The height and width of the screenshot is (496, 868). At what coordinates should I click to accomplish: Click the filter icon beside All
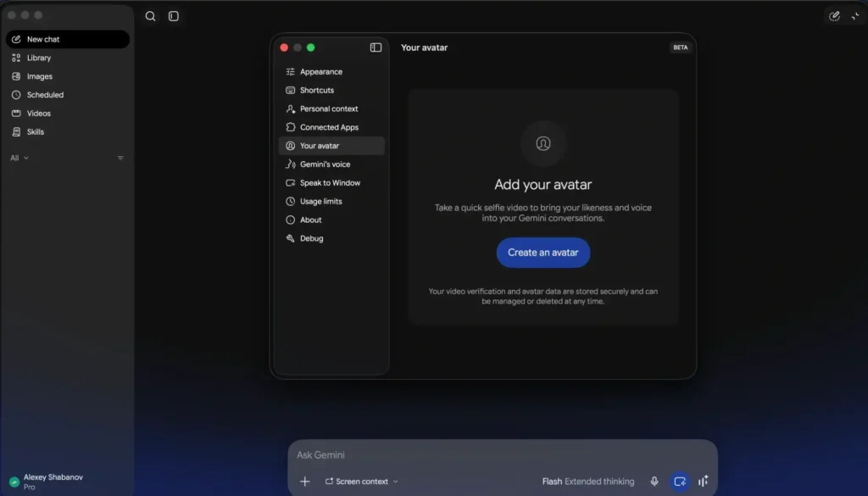tap(120, 159)
